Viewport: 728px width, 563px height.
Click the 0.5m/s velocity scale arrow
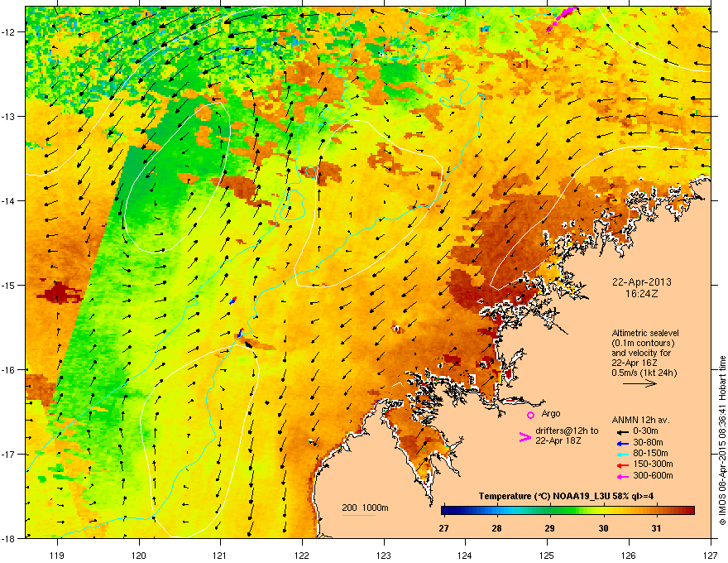point(639,383)
